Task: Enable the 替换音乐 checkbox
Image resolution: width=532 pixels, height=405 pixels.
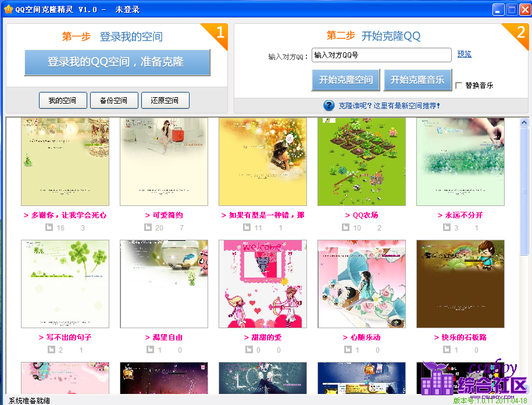Action: pyautogui.click(x=459, y=86)
